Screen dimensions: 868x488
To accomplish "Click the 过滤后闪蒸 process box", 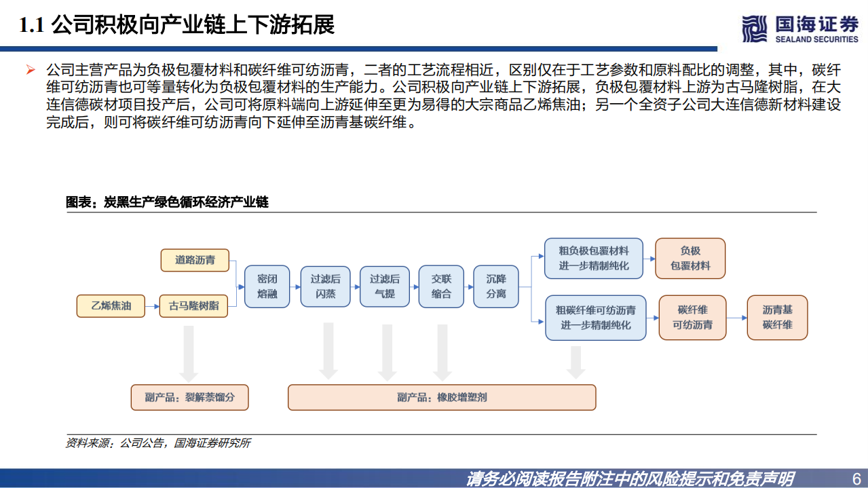I will (326, 286).
